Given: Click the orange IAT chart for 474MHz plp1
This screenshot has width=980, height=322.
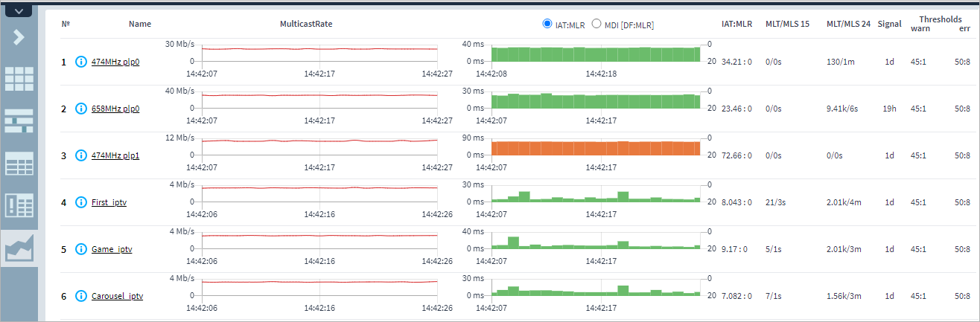Looking at the screenshot, I should coord(596,148).
